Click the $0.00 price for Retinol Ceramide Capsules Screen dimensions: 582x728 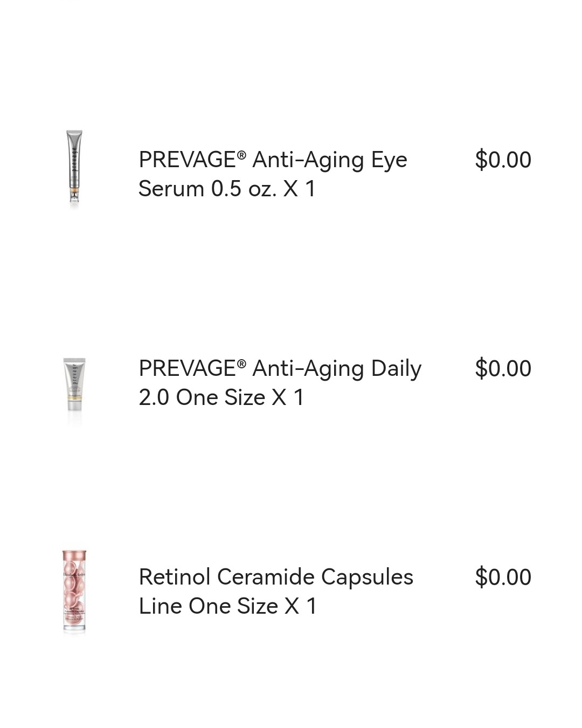point(503,578)
